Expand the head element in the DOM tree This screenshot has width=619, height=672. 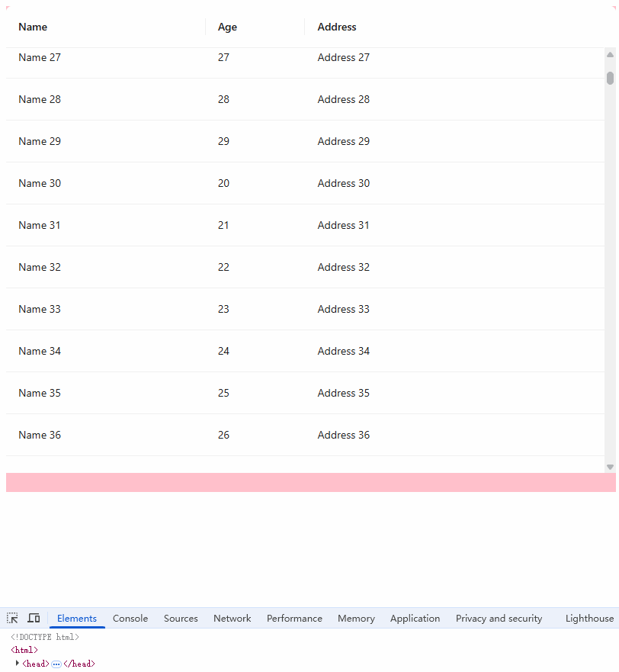pos(17,664)
